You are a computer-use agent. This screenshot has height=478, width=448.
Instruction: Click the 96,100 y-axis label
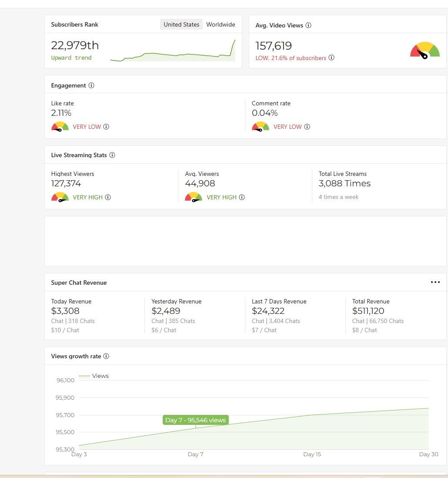tap(66, 380)
